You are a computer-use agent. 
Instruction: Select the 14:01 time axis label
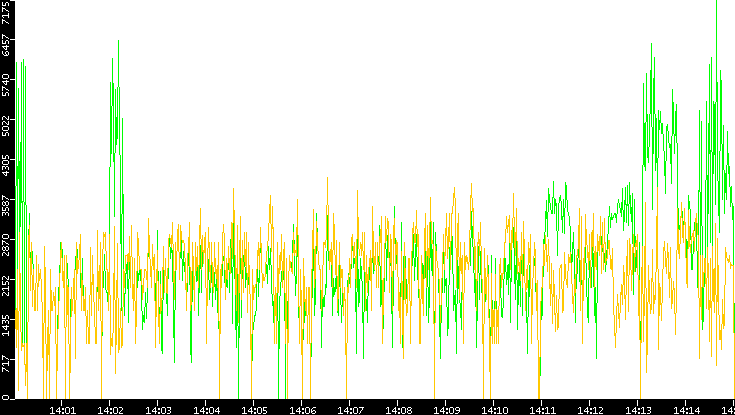coord(63,411)
